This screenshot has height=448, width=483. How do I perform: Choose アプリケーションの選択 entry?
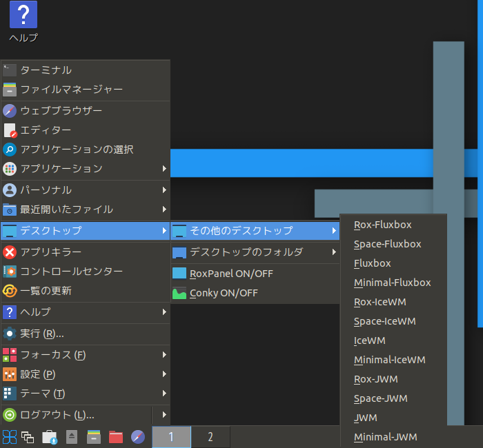[86, 150]
